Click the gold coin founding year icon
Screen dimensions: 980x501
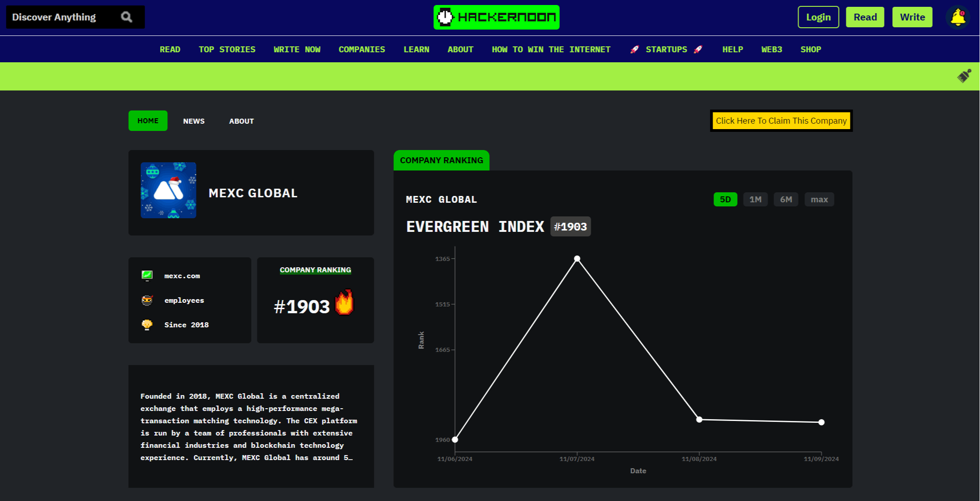[146, 325]
